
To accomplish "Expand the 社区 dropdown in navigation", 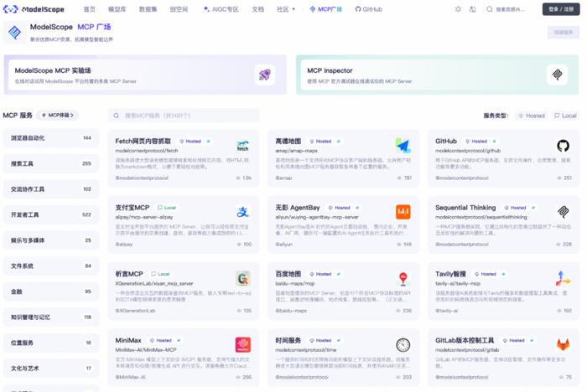I will tap(286, 9).
